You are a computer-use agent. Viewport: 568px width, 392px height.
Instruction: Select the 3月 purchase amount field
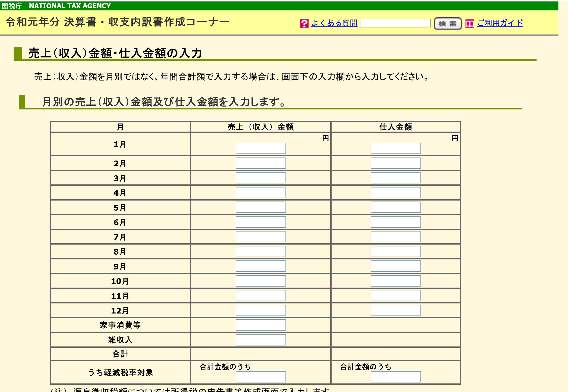pos(396,178)
